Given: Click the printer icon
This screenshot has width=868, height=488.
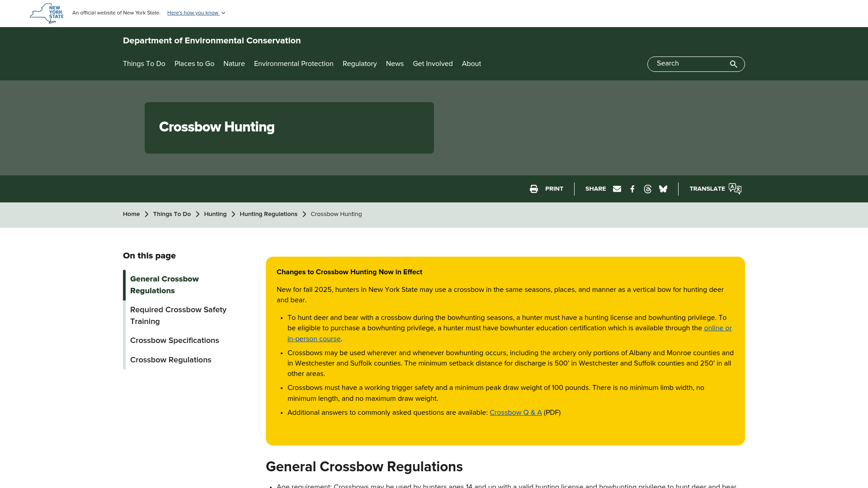Looking at the screenshot, I should pyautogui.click(x=534, y=189).
